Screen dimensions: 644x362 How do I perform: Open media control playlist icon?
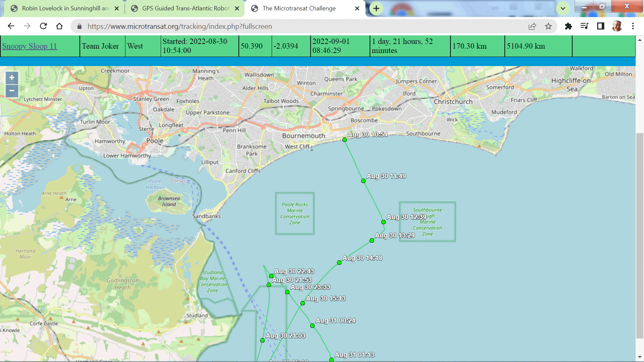[584, 26]
